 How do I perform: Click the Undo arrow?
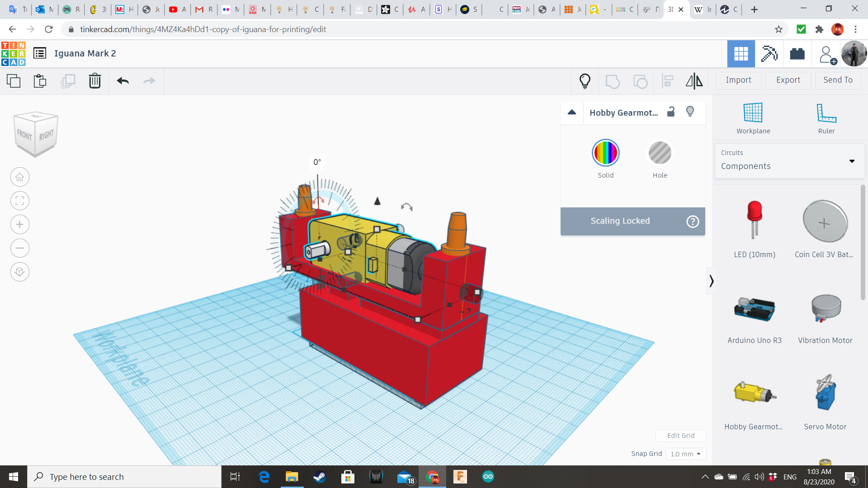pos(123,81)
